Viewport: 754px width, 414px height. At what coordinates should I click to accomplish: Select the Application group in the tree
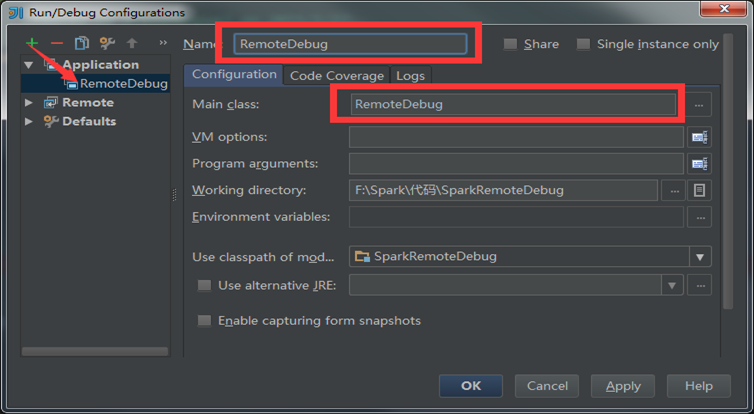101,64
